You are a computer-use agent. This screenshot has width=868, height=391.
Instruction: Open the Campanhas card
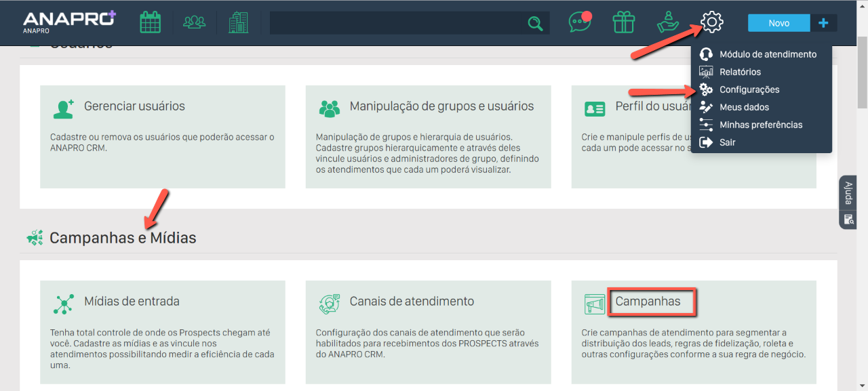point(648,302)
